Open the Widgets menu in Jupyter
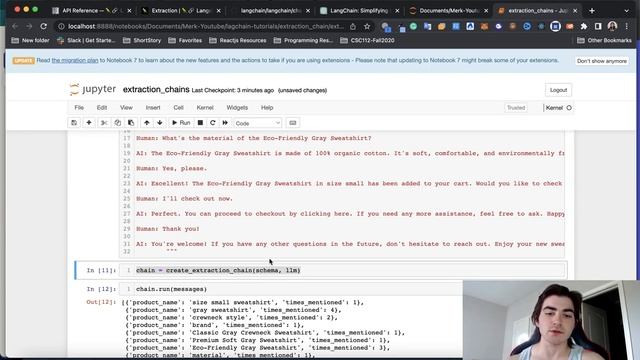 [x=237, y=108]
